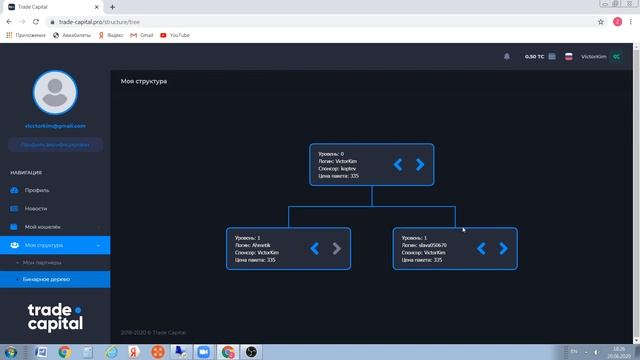Collapse Моя структура sidebar section
The width and height of the screenshot is (640, 360).
55,245
